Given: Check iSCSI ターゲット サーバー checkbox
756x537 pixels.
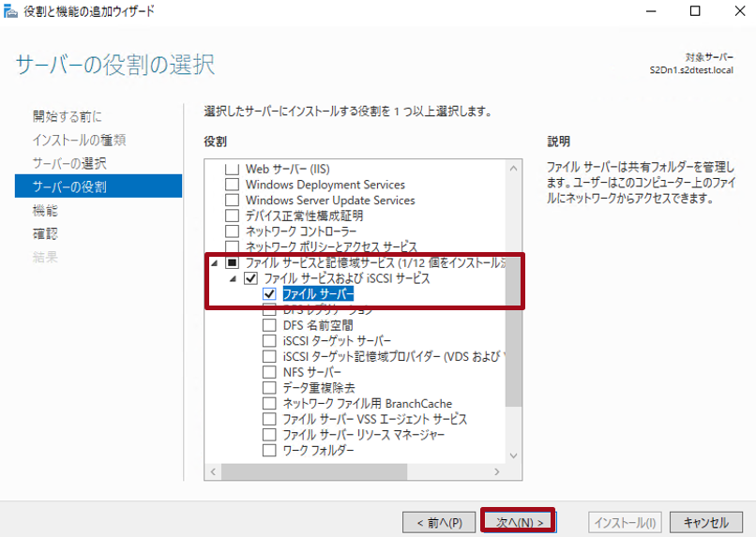Looking at the screenshot, I should pyautogui.click(x=269, y=340).
